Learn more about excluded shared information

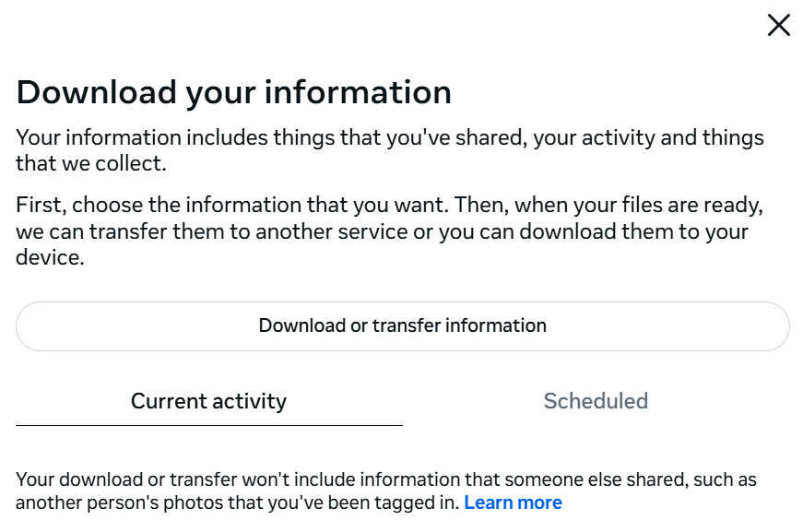coord(513,502)
